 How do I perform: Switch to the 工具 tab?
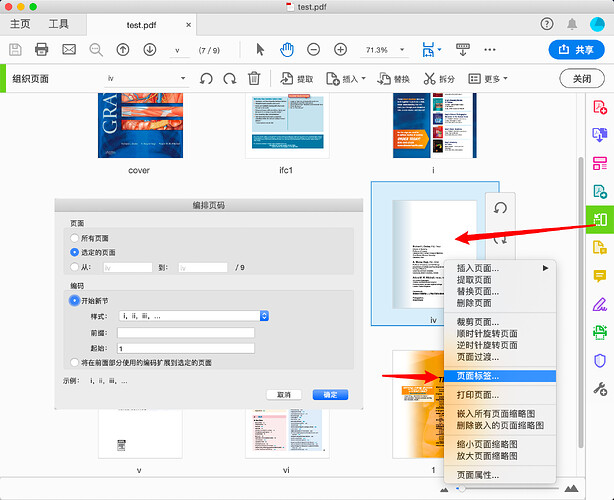coord(58,24)
